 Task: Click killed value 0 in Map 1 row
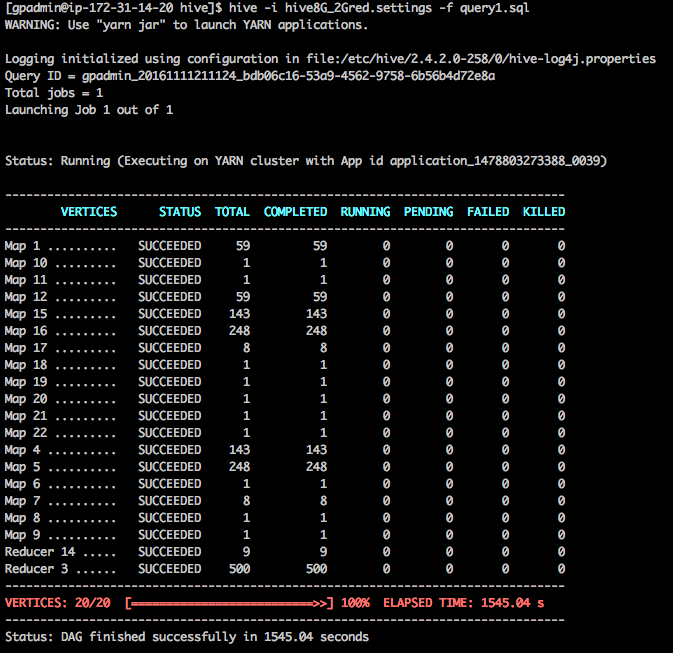561,246
